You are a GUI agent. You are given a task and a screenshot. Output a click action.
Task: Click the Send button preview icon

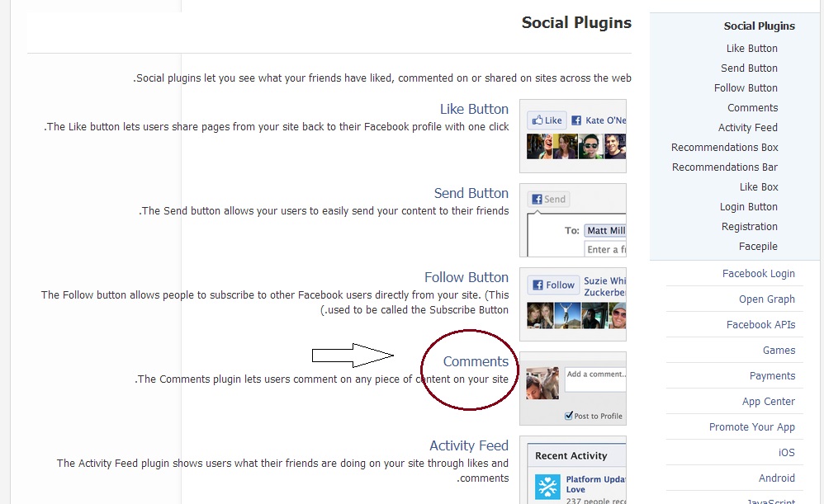pyautogui.click(x=549, y=199)
